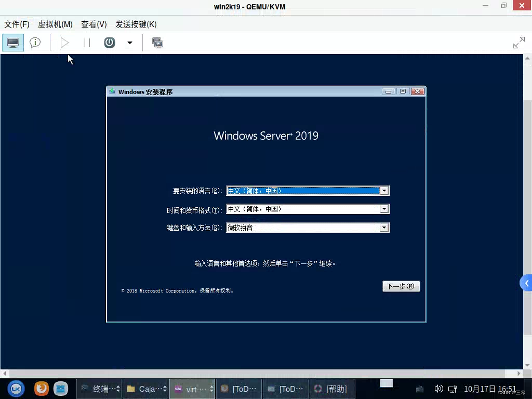Screen dimensions: 532x399
Task: Open the file manager taskbar launcher
Action: 61,389
